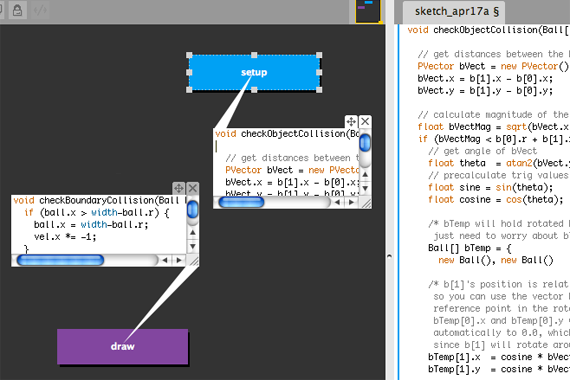Click 'void checkObjectCollision' line in sketch editor
This screenshot has width=570, height=380.
tap(488, 30)
